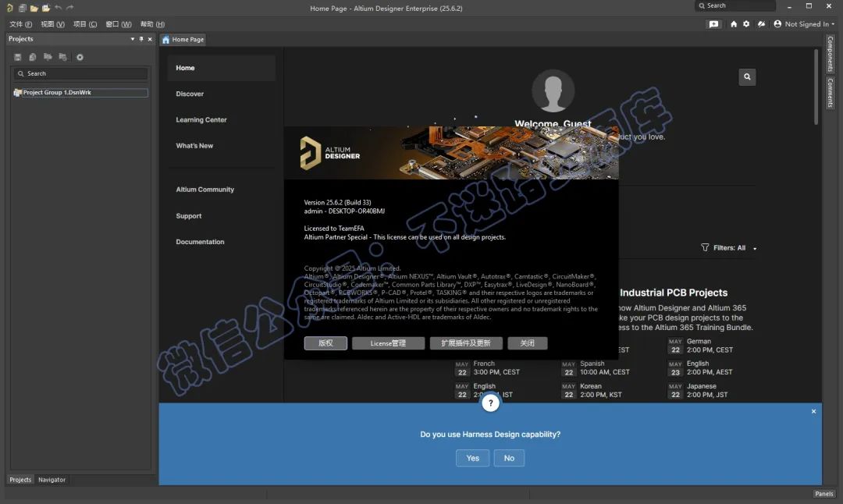Open Projects panel settings gear icon

click(80, 57)
